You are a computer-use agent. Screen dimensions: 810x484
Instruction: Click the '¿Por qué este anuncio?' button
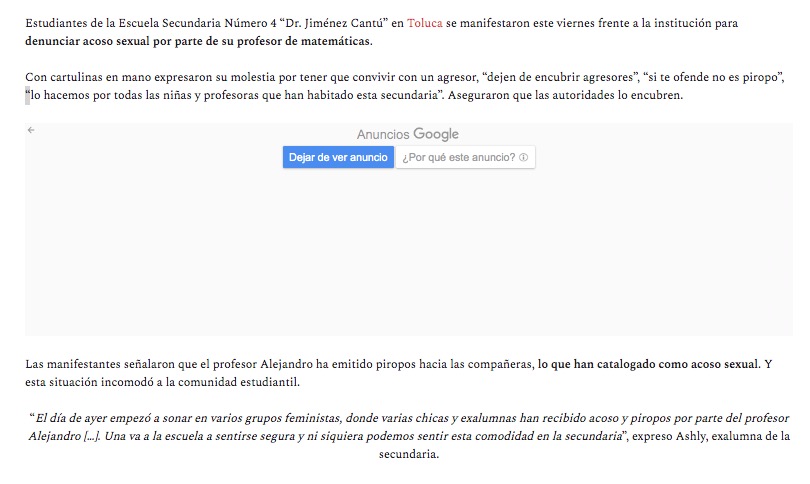pos(465,158)
